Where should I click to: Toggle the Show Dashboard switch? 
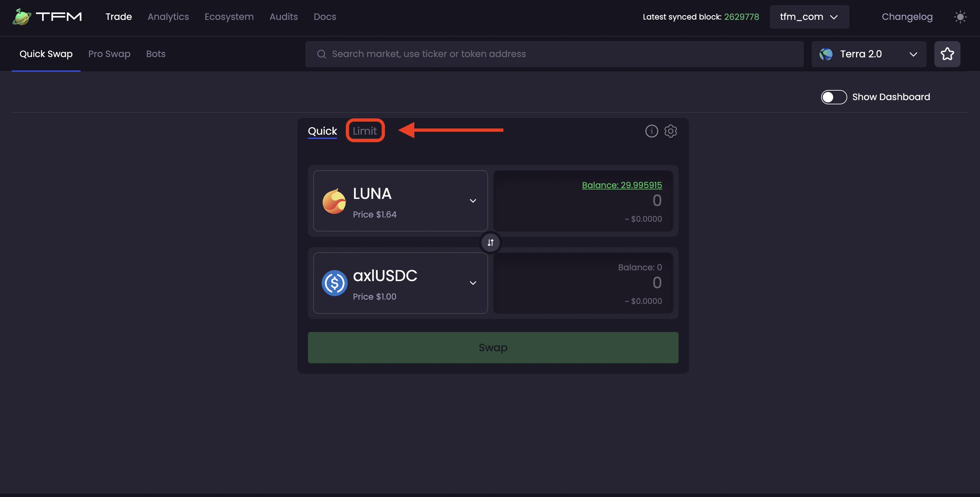click(x=834, y=97)
